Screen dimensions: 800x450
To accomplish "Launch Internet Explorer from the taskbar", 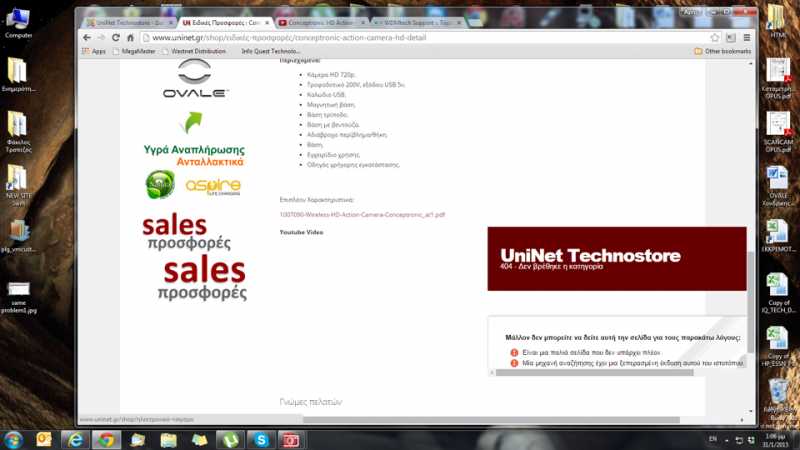I will tap(75, 439).
